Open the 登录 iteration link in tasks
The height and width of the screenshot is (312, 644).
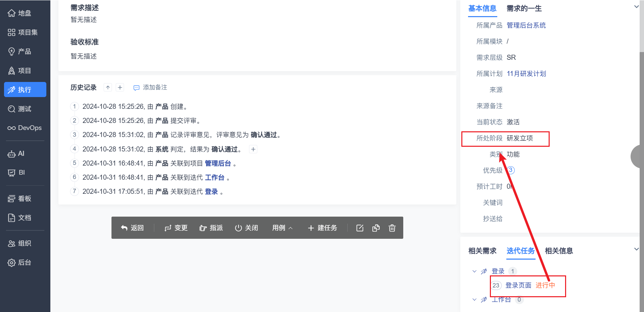tap(498, 271)
